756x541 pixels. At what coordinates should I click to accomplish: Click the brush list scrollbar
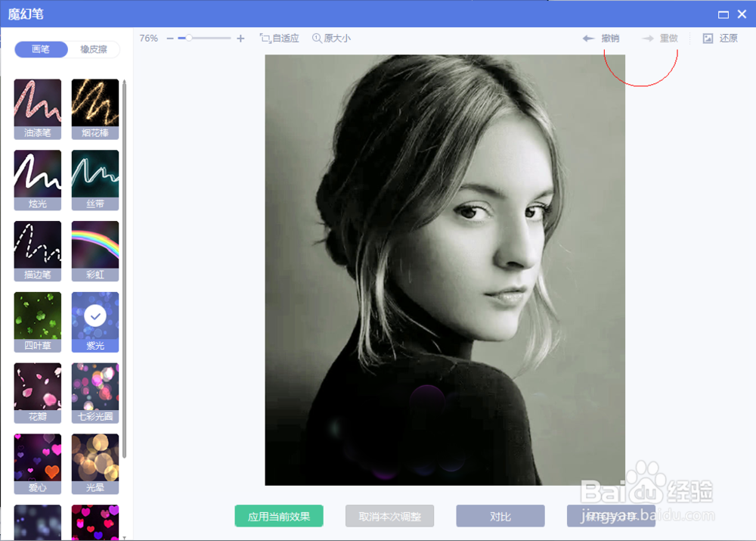[125, 269]
